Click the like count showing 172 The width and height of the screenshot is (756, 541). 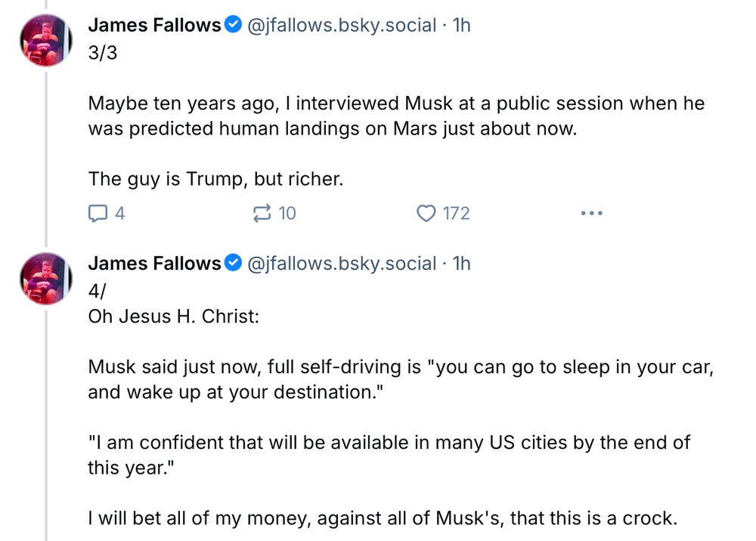click(x=456, y=214)
